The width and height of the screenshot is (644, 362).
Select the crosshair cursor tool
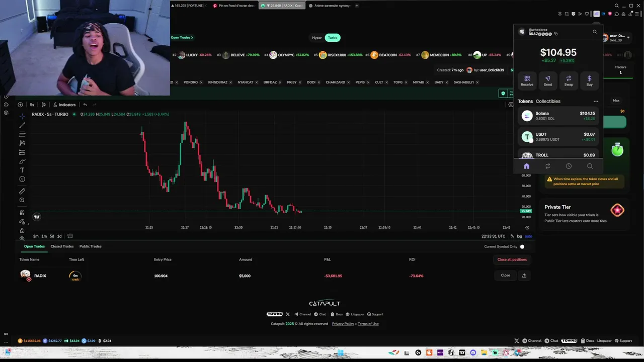point(22,116)
